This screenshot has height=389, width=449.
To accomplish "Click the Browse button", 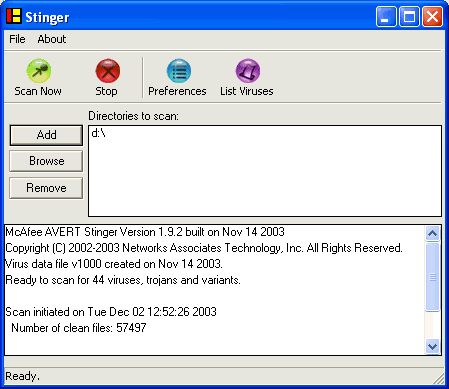I will coord(46,161).
